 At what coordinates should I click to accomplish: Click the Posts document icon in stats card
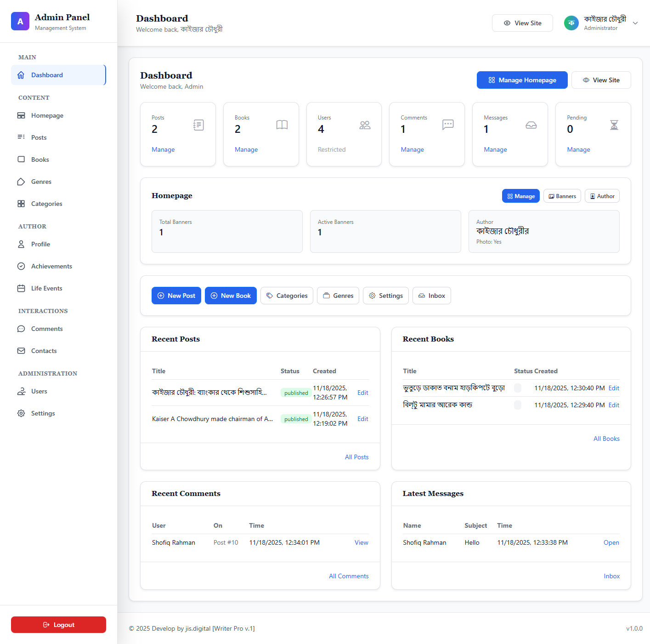pyautogui.click(x=198, y=125)
